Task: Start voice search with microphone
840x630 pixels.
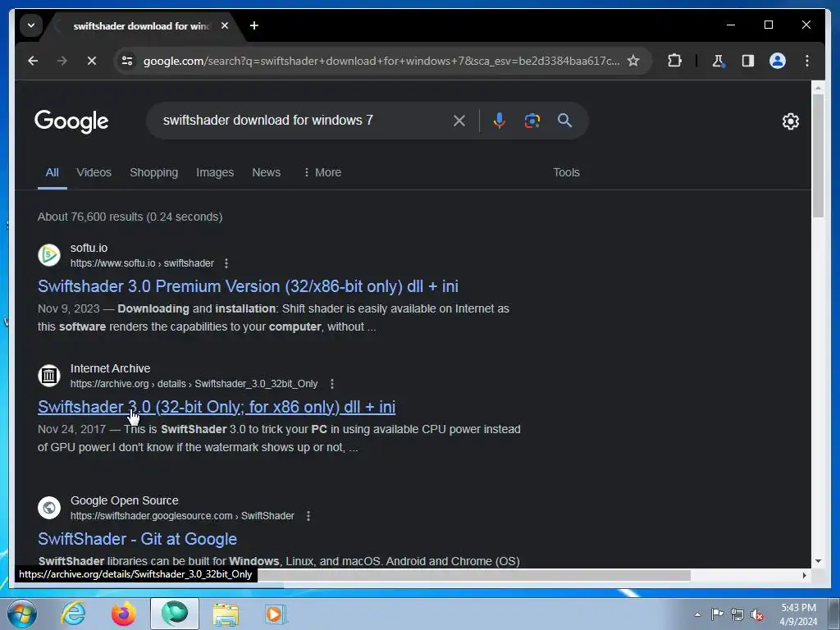Action: coord(500,121)
